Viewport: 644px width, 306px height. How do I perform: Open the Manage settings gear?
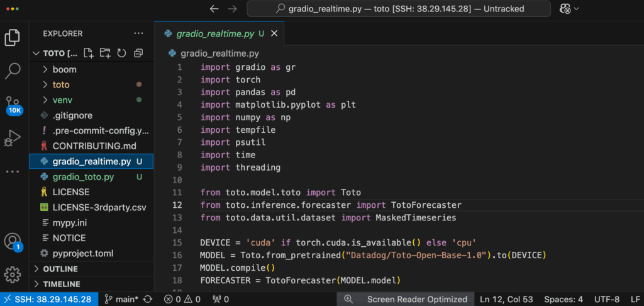(x=13, y=275)
